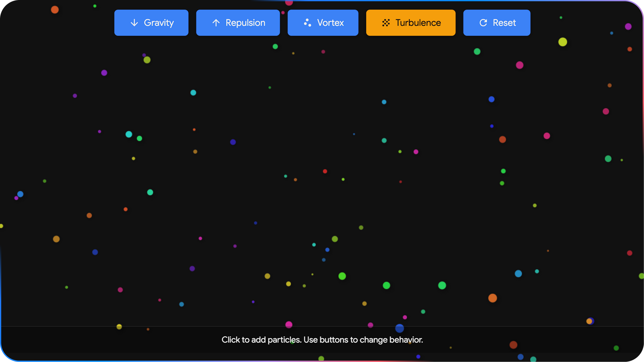This screenshot has width=644, height=362.
Task: Click the three-dot swirl icon on Vortex
Action: [308, 23]
